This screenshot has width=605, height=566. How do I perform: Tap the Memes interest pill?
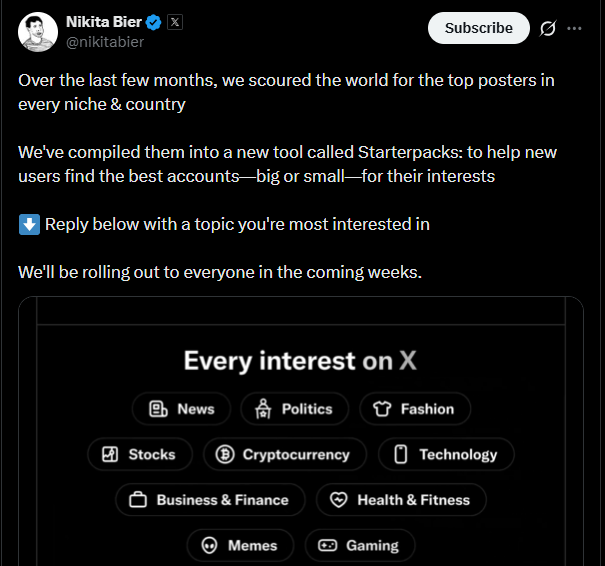239,545
